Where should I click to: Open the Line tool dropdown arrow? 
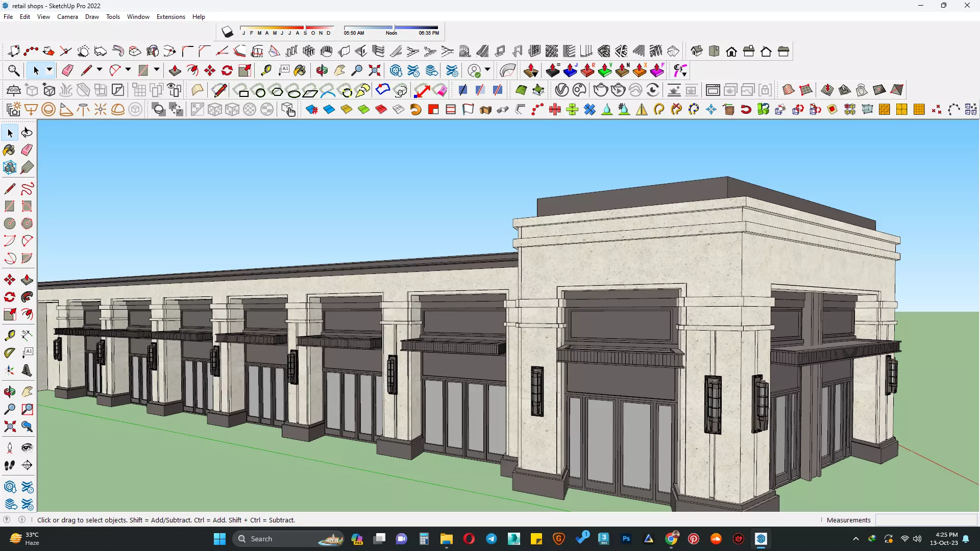[x=100, y=70]
